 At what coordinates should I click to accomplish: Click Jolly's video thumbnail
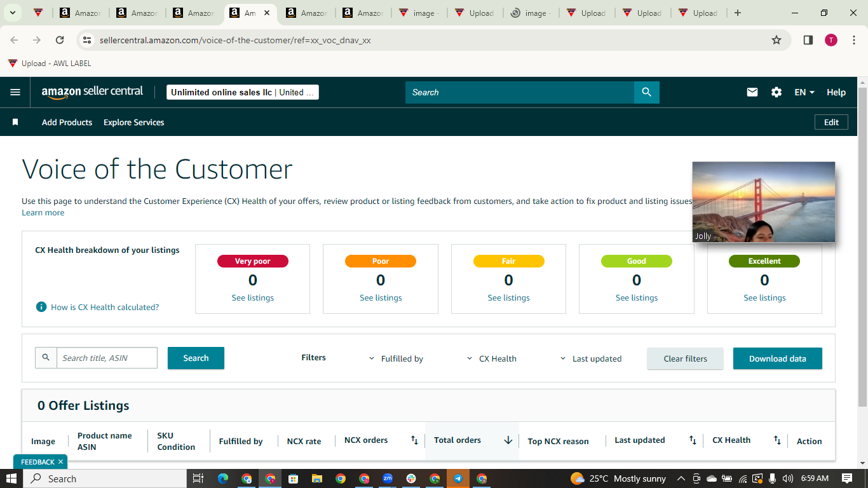764,202
